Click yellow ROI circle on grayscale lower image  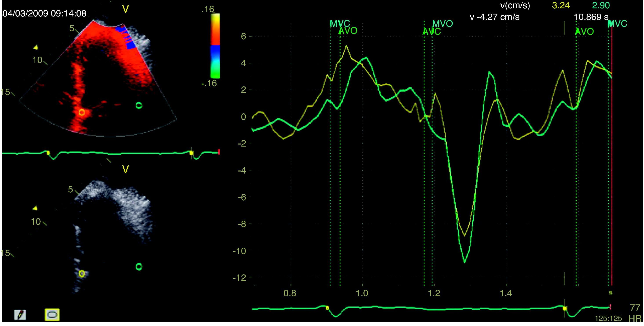[82, 274]
